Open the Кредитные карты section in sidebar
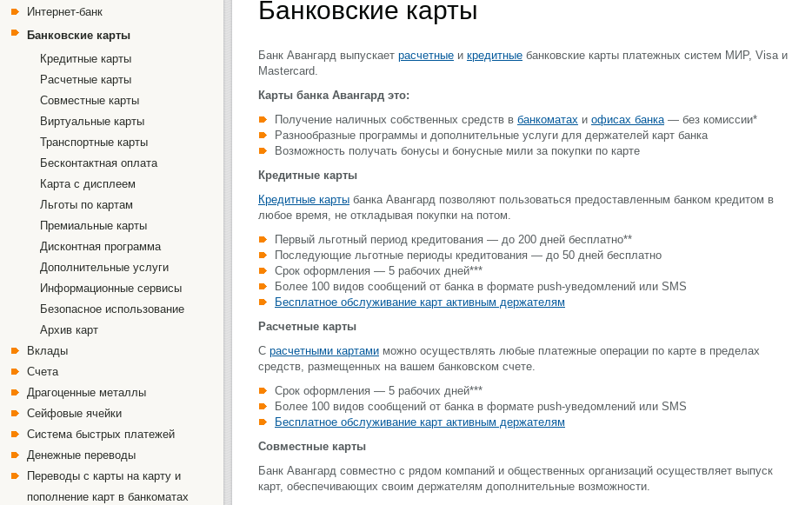 [x=86, y=58]
